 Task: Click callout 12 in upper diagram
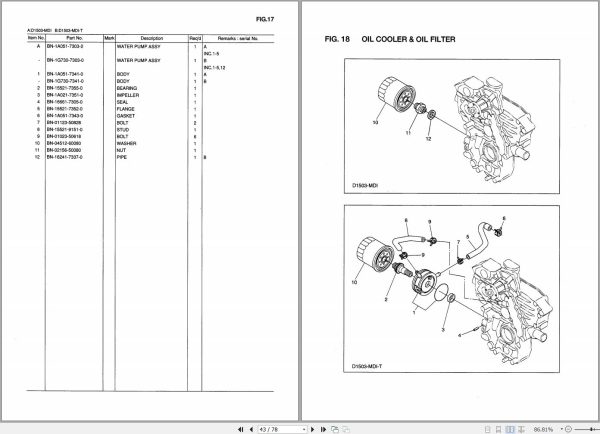(x=428, y=139)
